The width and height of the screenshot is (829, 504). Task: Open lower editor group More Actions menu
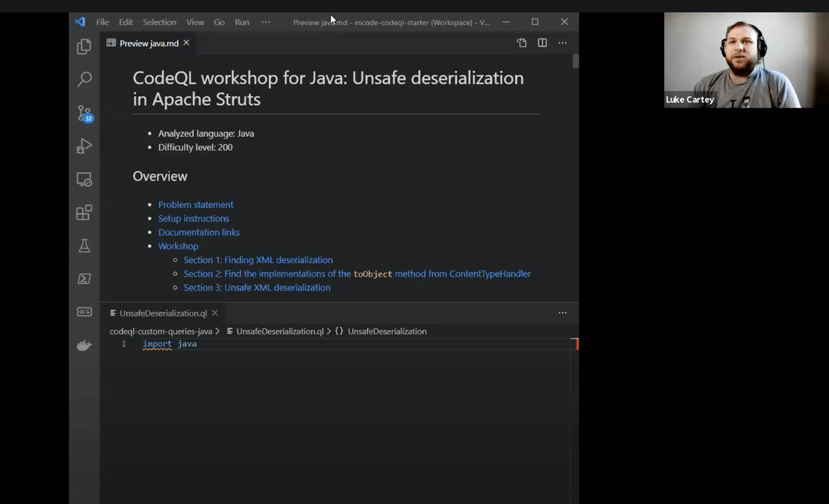(x=562, y=313)
